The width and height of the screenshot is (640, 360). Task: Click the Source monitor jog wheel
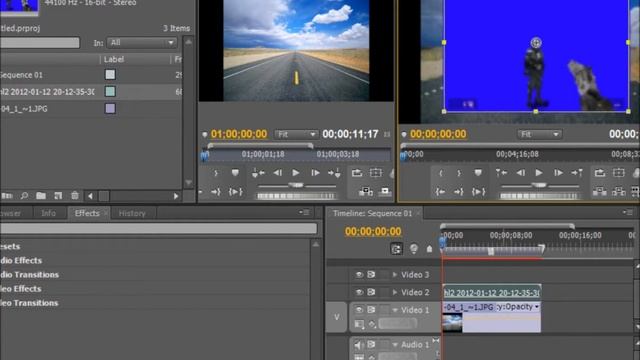click(x=296, y=196)
